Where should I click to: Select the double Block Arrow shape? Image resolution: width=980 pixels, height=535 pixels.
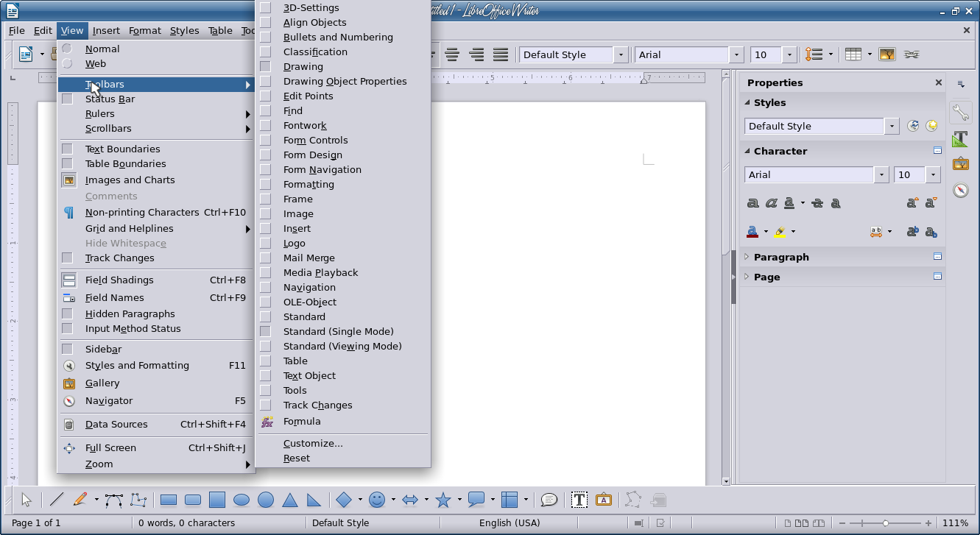[x=410, y=500]
